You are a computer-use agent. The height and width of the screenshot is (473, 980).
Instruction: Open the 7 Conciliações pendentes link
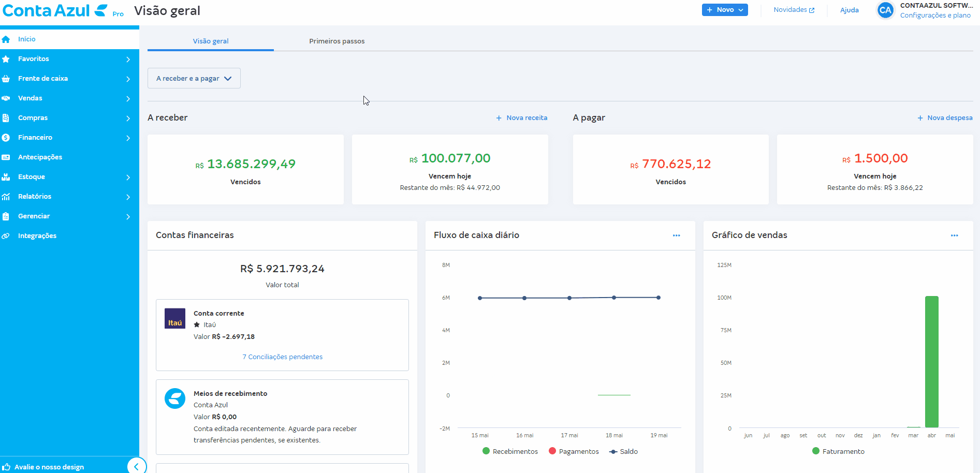point(282,357)
